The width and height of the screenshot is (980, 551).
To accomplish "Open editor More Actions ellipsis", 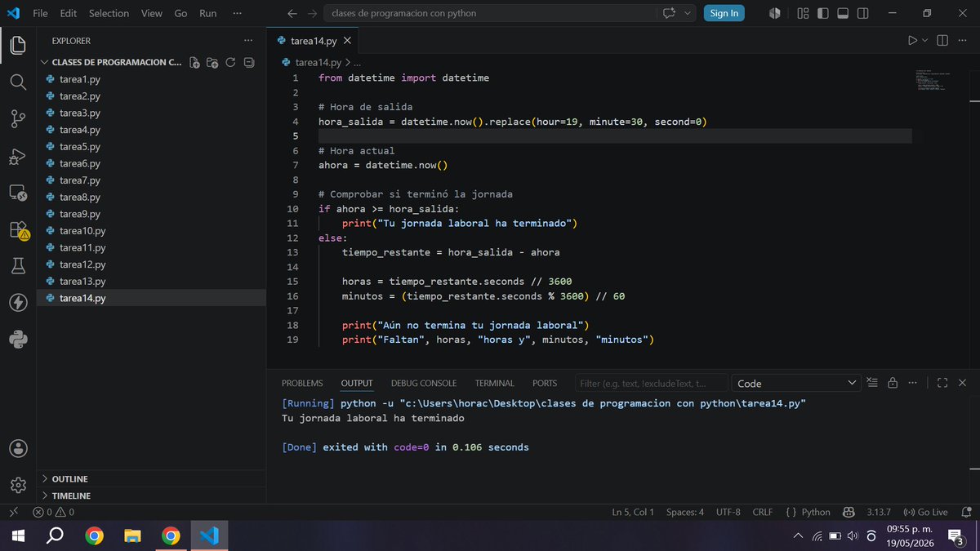I will coord(961,40).
